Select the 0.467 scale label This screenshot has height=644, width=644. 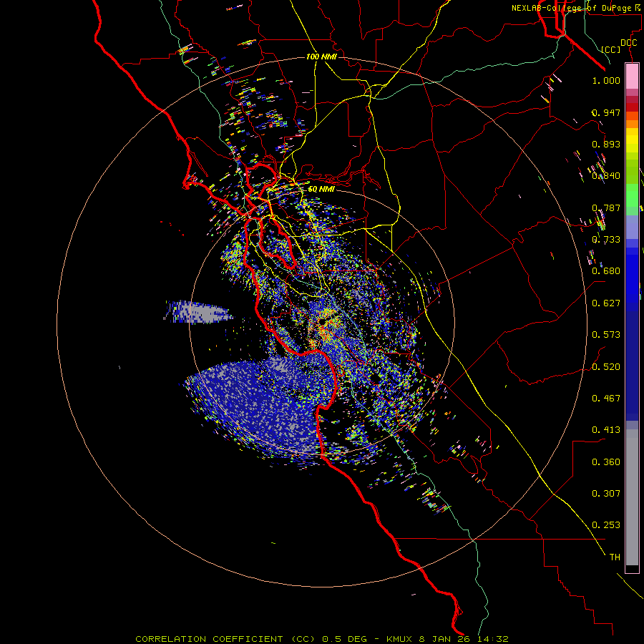click(x=606, y=399)
